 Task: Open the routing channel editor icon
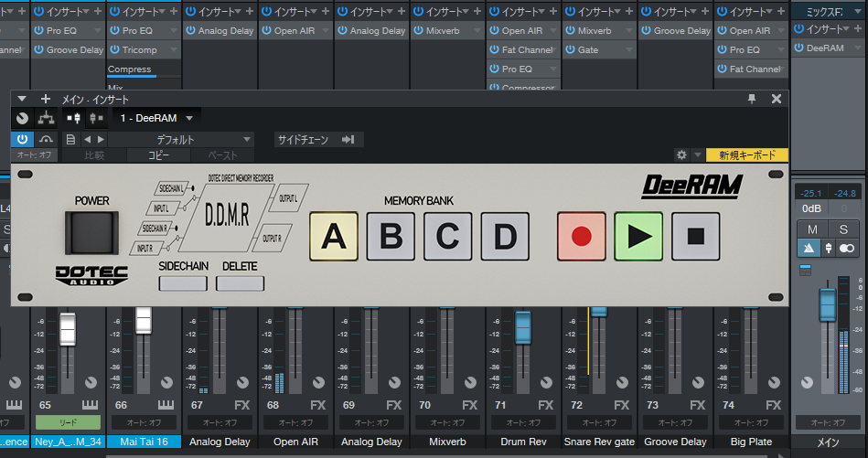tap(46, 118)
